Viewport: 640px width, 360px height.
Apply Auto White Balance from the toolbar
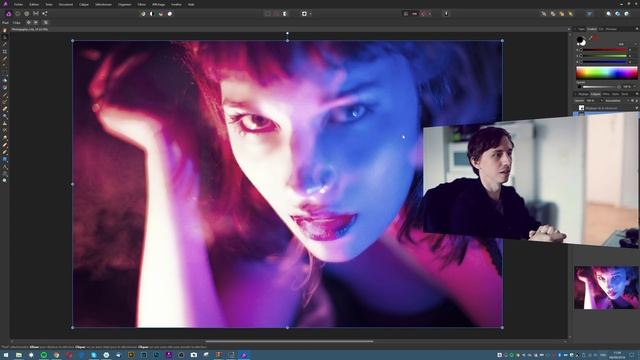pyautogui.click(x=170, y=13)
